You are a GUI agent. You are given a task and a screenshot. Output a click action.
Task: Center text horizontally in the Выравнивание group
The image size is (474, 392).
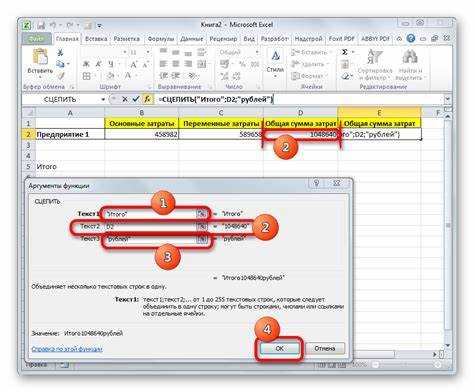[x=176, y=64]
